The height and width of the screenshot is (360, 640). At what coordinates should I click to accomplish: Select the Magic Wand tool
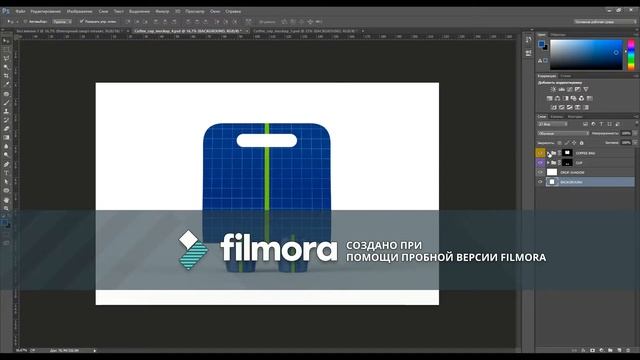click(x=6, y=67)
